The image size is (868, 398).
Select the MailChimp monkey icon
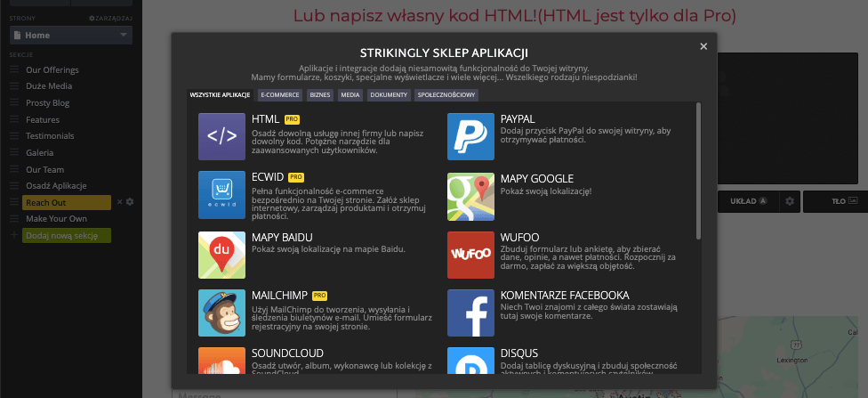[x=221, y=313]
